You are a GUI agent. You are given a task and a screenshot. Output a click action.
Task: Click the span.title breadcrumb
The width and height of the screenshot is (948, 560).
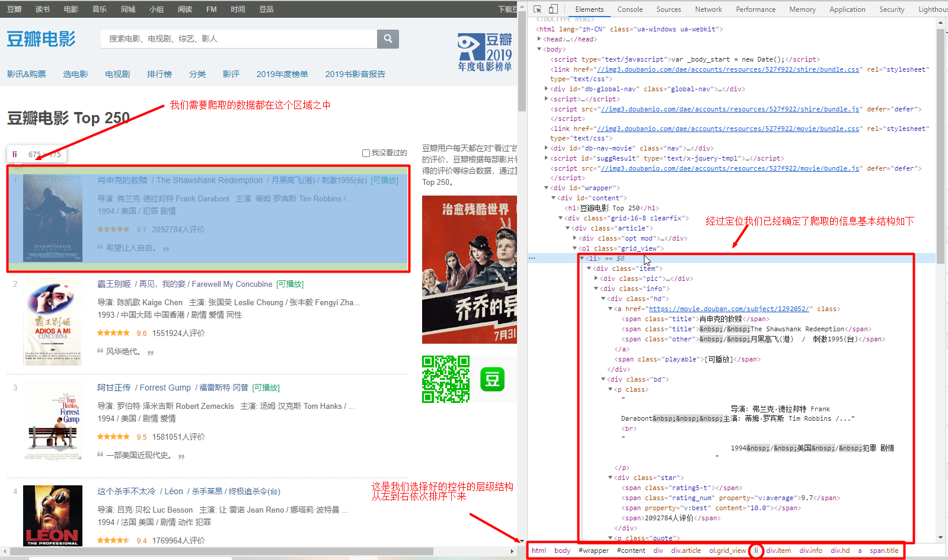pyautogui.click(x=884, y=551)
